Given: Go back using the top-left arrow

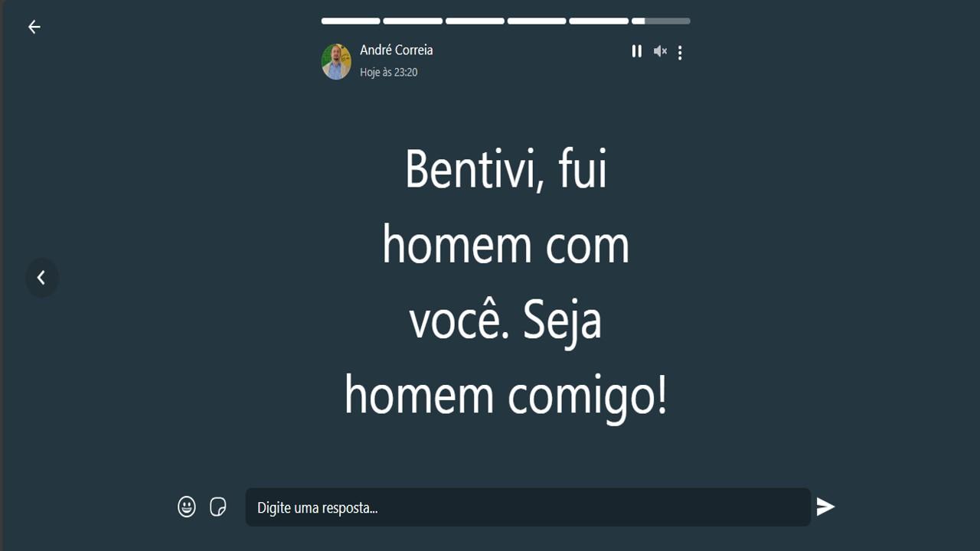Looking at the screenshot, I should (x=34, y=27).
